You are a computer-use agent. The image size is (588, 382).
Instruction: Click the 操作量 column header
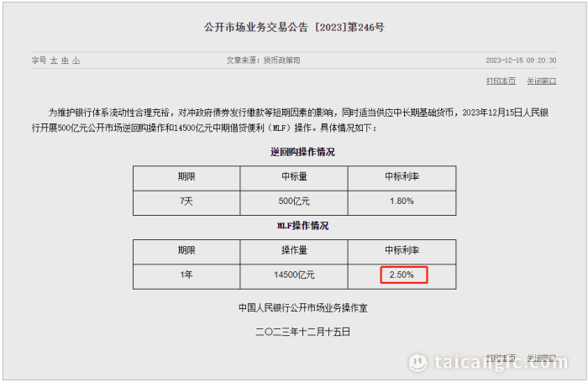click(294, 250)
